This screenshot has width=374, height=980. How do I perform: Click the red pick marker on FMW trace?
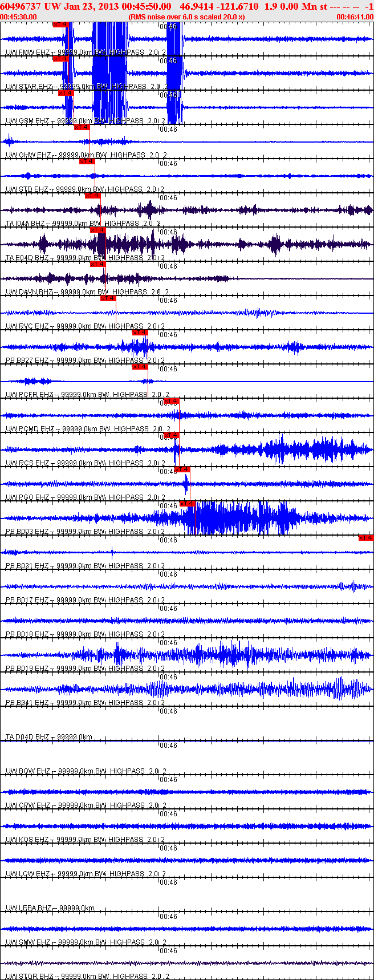point(60,25)
